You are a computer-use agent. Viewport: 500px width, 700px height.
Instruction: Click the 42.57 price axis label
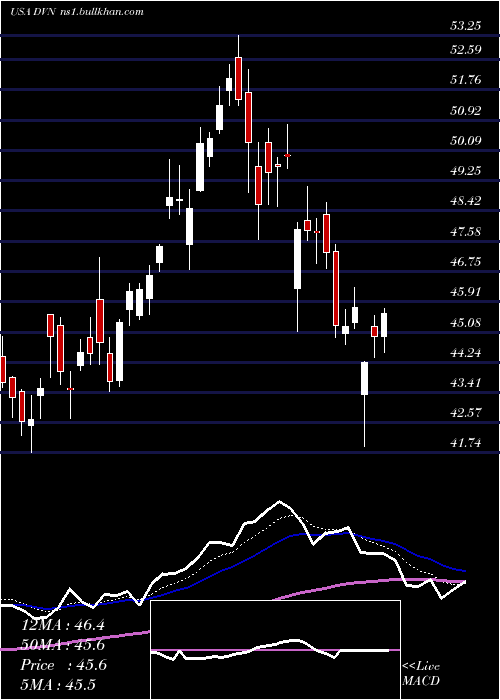[466, 412]
